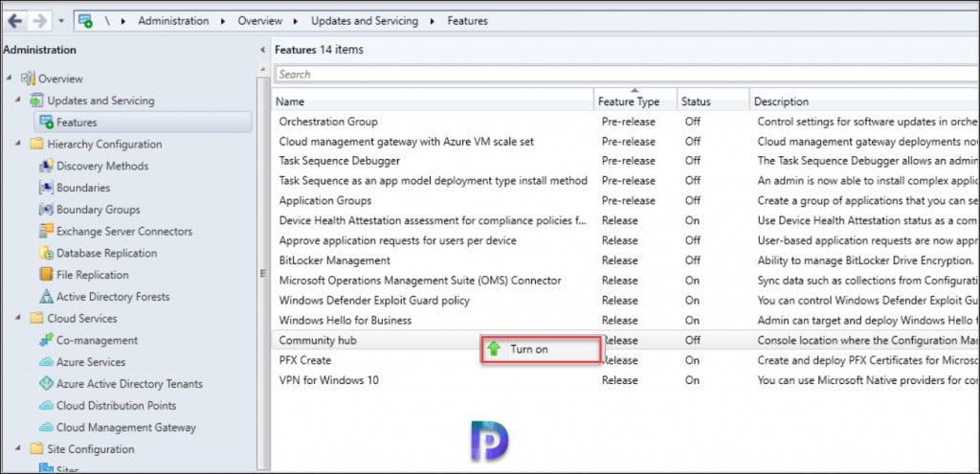Open dropdown arrow after Overview breadcrumb

pyautogui.click(x=297, y=21)
